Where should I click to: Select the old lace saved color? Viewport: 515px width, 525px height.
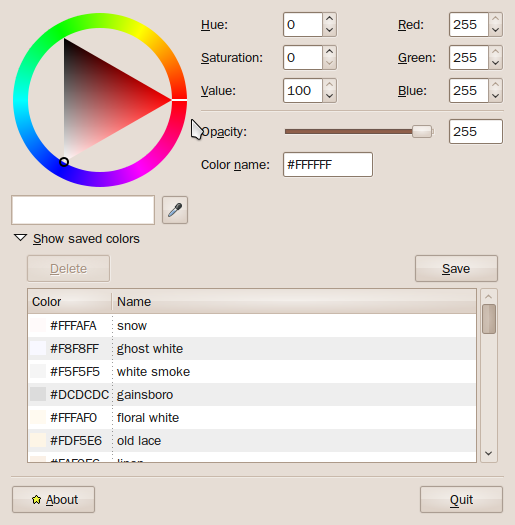(252, 441)
